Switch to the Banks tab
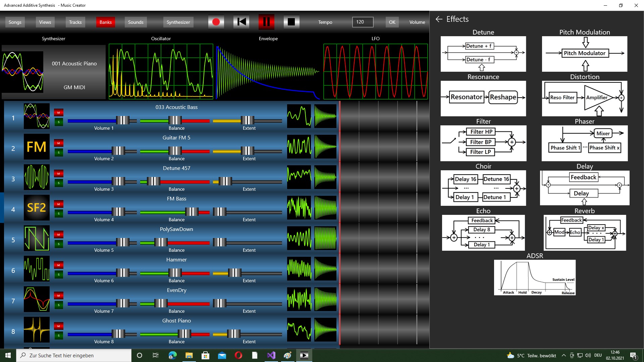Screen dimensions: 644x362 point(105,22)
